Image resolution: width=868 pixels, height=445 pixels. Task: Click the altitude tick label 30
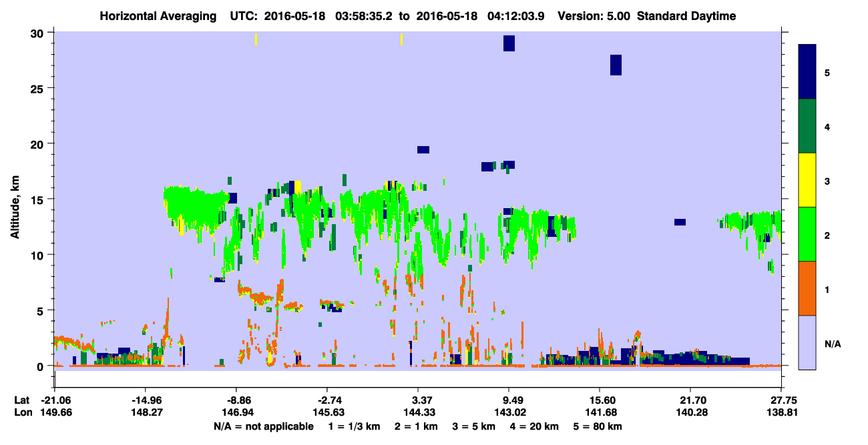[39, 33]
